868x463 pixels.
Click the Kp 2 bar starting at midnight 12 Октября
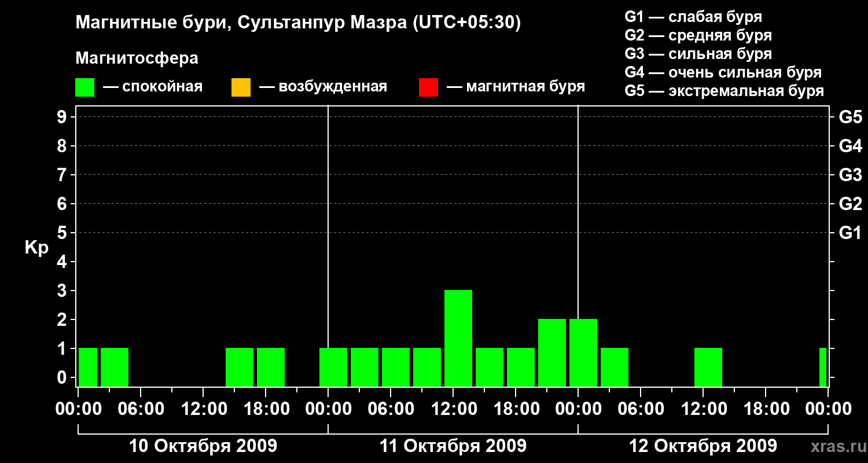click(583, 352)
